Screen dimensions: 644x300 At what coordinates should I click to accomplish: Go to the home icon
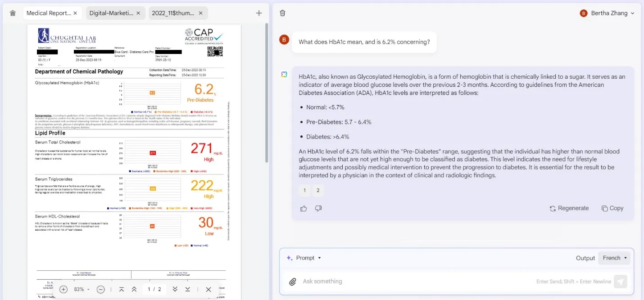coord(13,13)
